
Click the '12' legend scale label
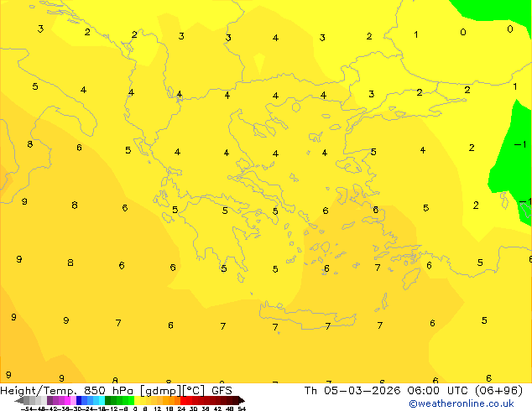pos(158,409)
